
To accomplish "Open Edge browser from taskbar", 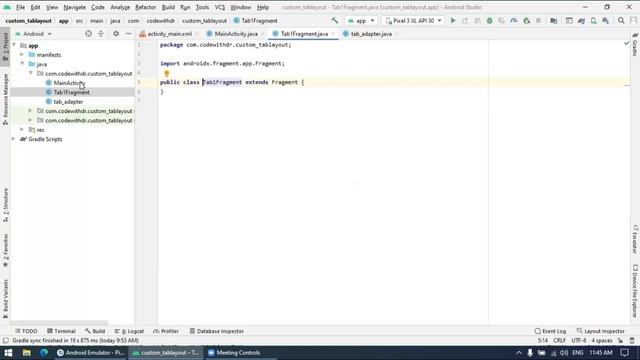I will coord(44,353).
